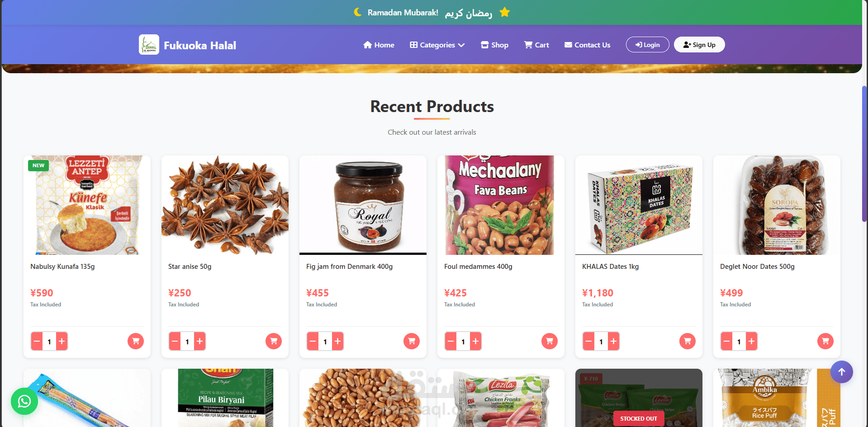Click the Fukuoka Halal logo icon
868x427 pixels.
pyautogui.click(x=149, y=45)
